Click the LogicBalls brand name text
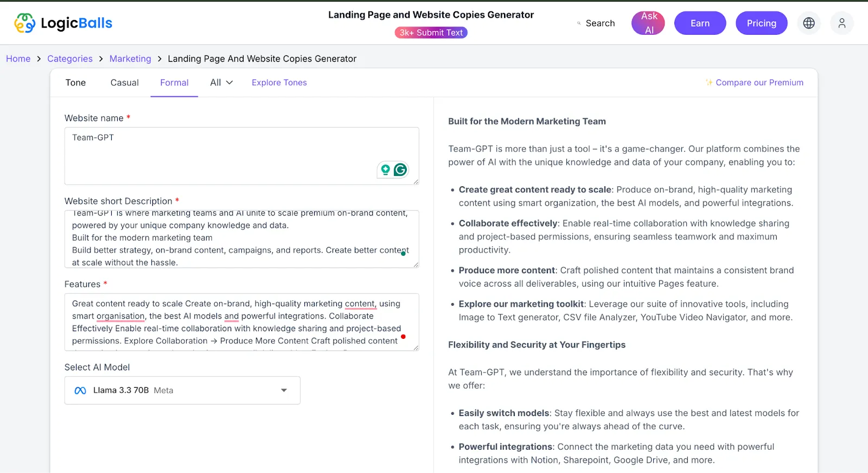Screen dimensions: 868x473 (76, 23)
